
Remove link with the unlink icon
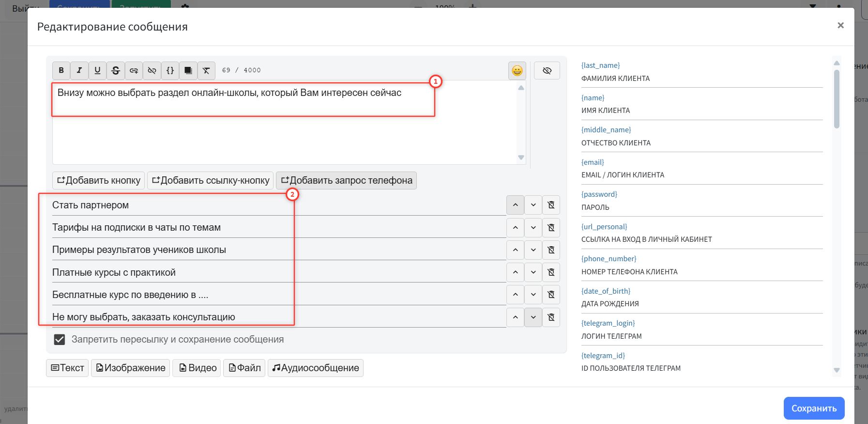click(152, 70)
